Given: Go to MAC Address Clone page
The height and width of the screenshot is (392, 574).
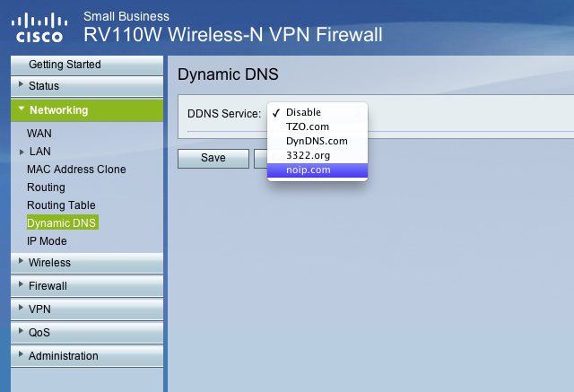Looking at the screenshot, I should (x=76, y=170).
